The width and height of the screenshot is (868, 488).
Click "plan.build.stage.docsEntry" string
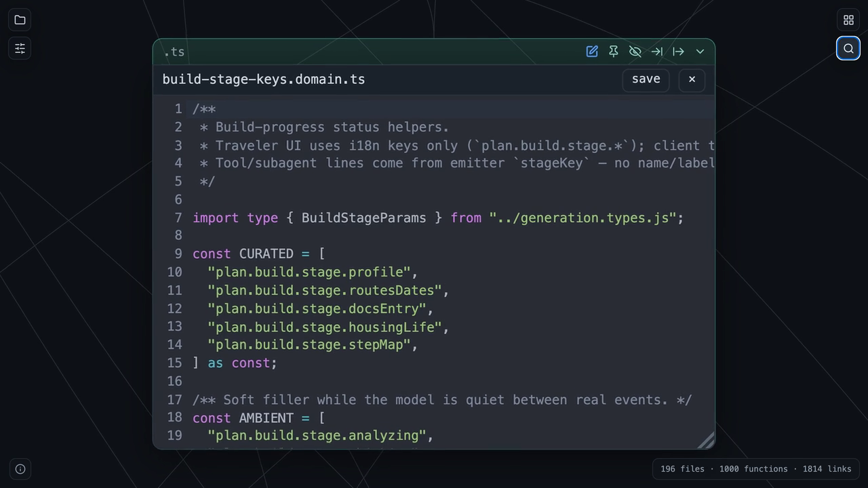coord(317,309)
